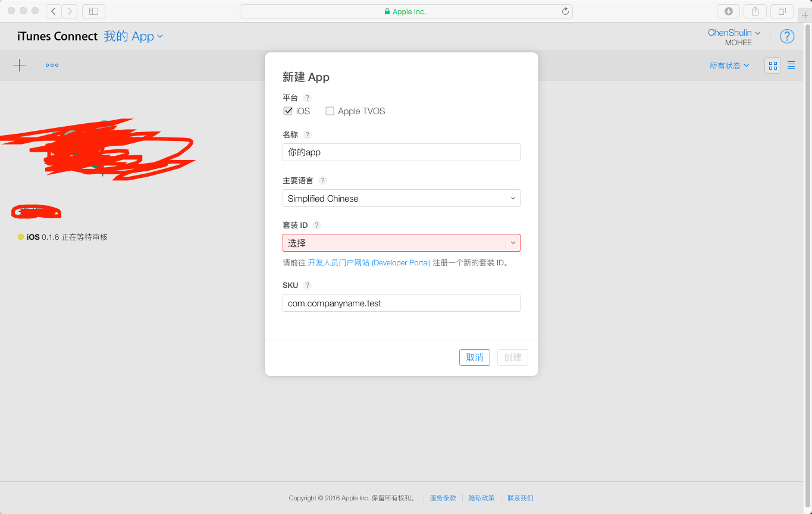The image size is (812, 514).
Task: Click the 取消 button
Action: [x=475, y=358]
